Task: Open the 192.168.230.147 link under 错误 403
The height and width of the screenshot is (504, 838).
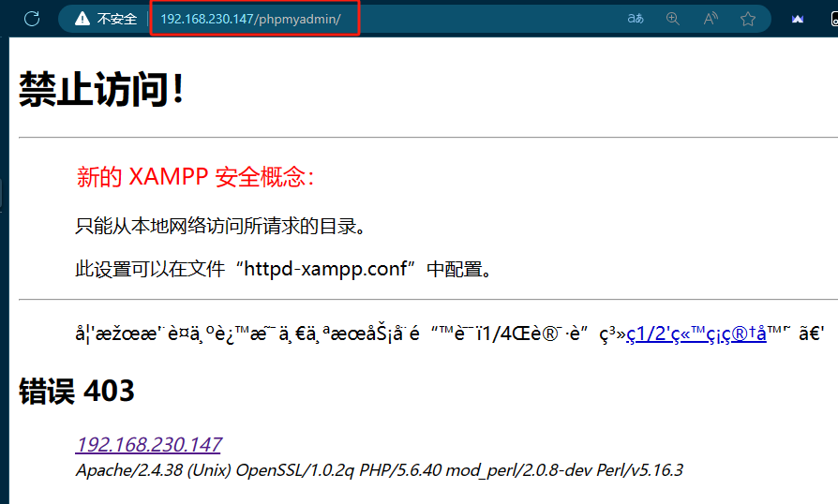Action: 149,444
